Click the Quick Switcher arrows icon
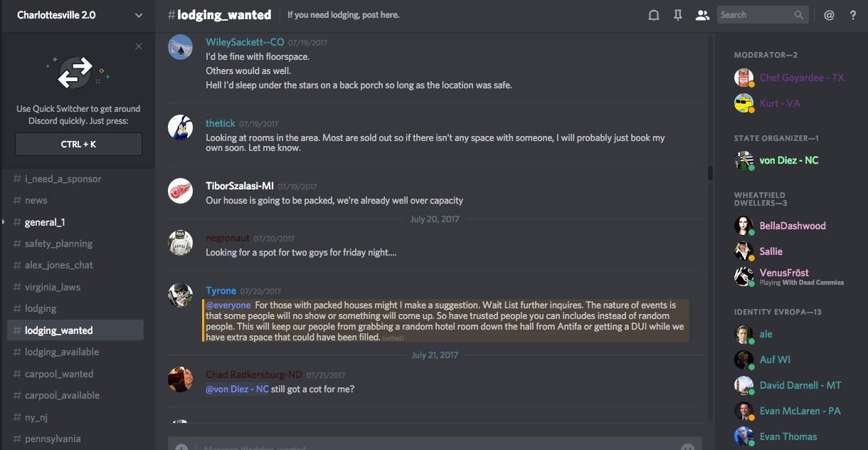Image resolution: width=868 pixels, height=450 pixels. 75,72
